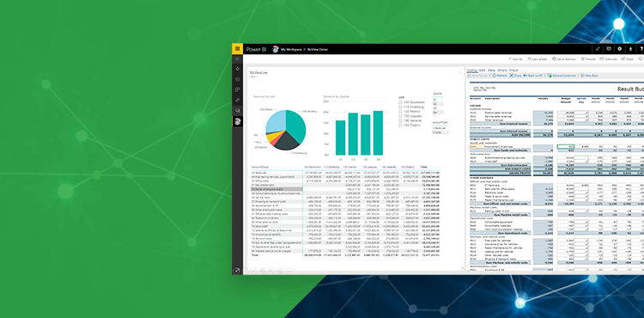Toggle the hamburger navigation menu icon
The image size is (644, 318).
237,59
